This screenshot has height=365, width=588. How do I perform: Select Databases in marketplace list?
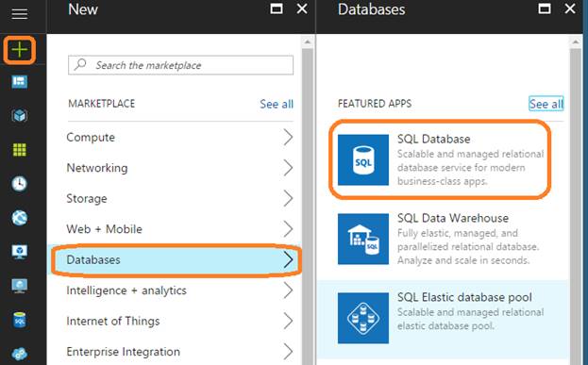pos(176,259)
